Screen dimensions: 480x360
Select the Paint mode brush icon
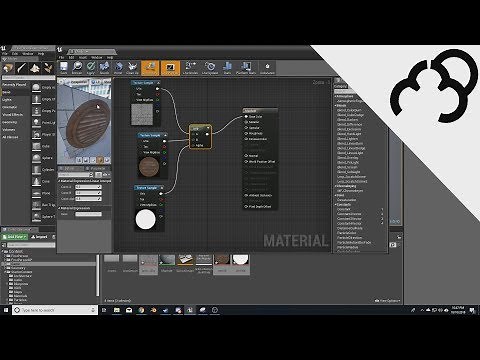tap(22, 68)
